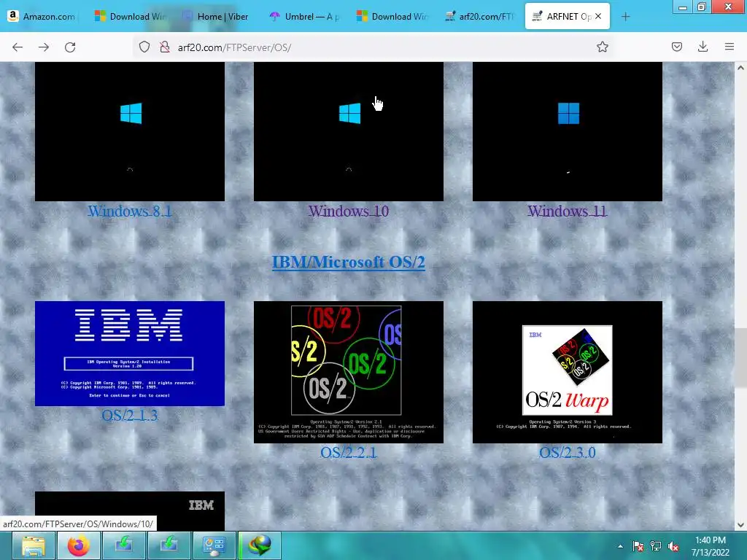Open the Action Center flag icon
The image size is (747, 560).
pos(638,546)
